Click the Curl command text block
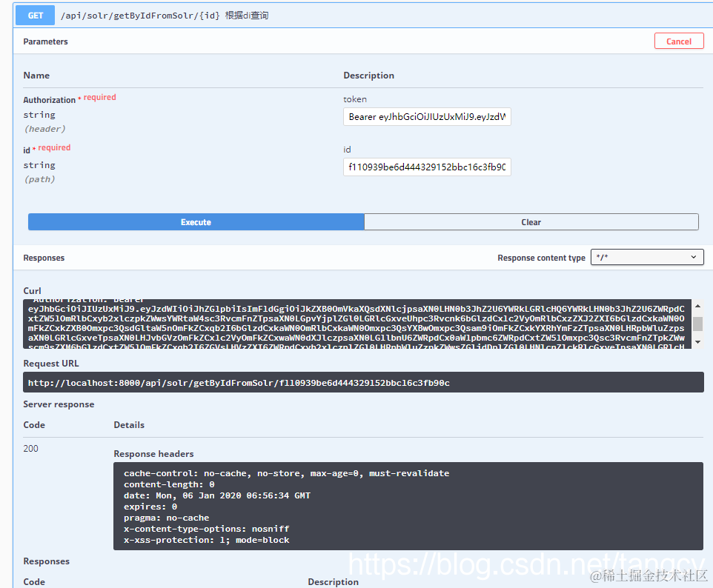The height and width of the screenshot is (588, 713). (x=357, y=324)
